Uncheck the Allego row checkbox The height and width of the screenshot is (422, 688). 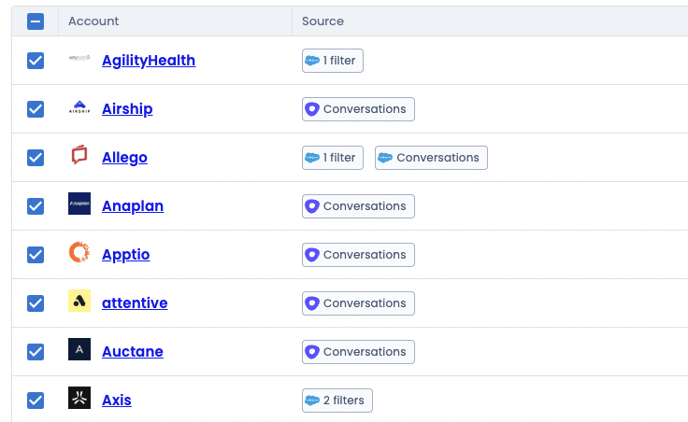pyautogui.click(x=36, y=157)
